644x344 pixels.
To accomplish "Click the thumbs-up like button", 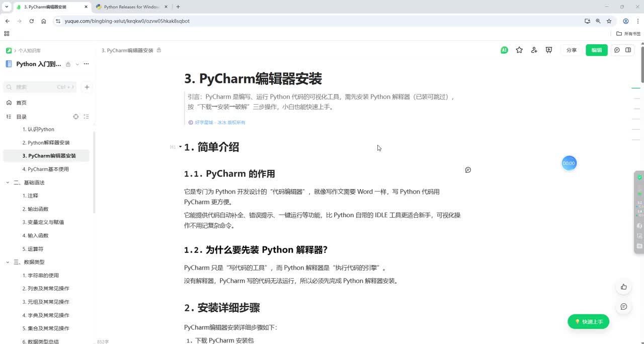I will pos(624,287).
